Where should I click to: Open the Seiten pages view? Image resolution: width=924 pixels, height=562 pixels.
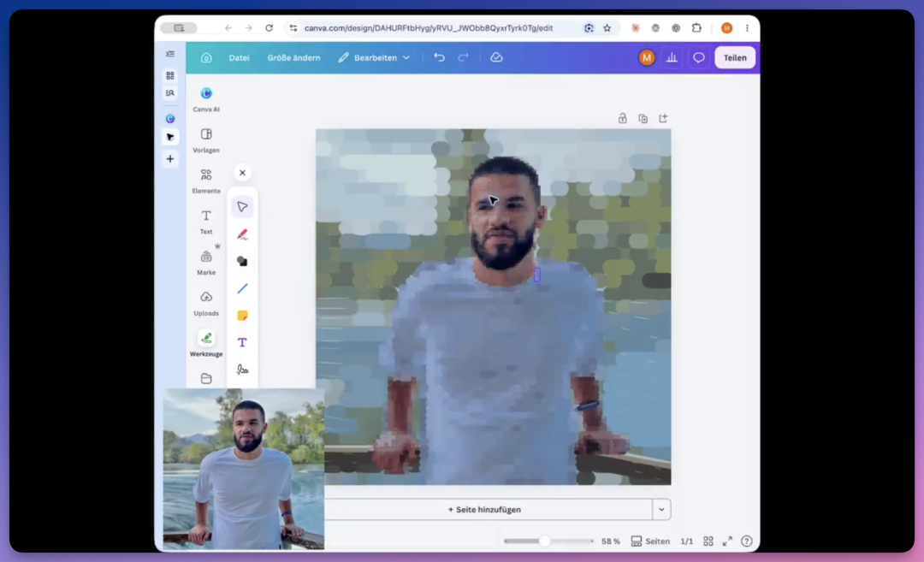click(x=650, y=541)
